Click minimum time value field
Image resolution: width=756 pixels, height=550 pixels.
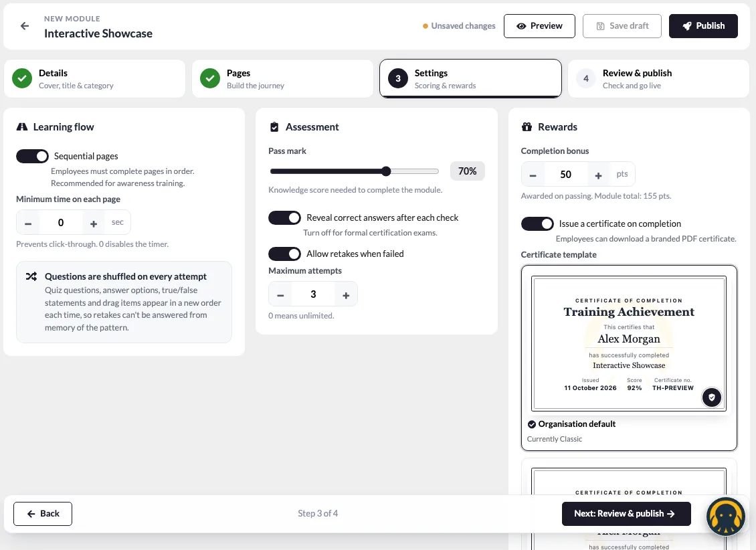point(61,223)
